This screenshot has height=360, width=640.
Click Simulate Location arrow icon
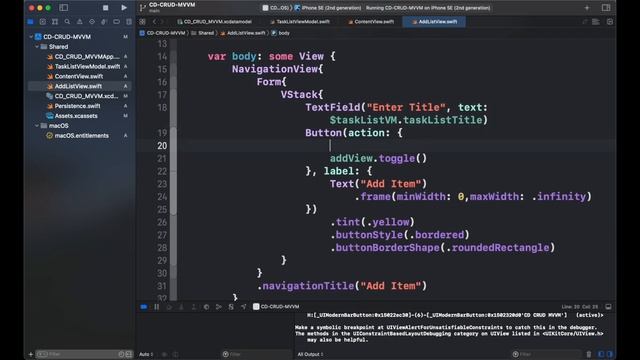tap(244, 307)
